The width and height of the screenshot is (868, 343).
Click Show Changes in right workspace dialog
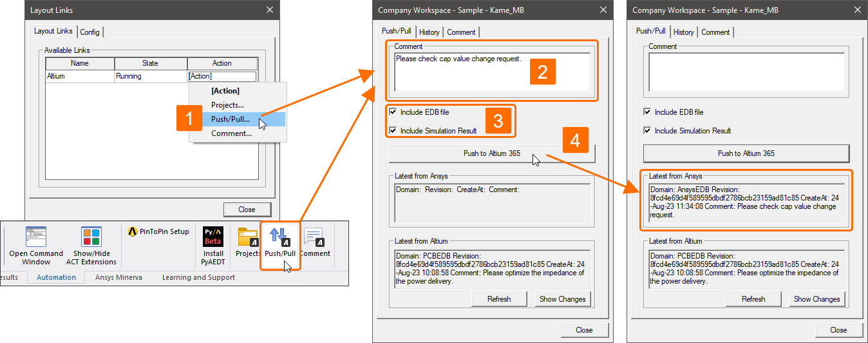pos(816,299)
